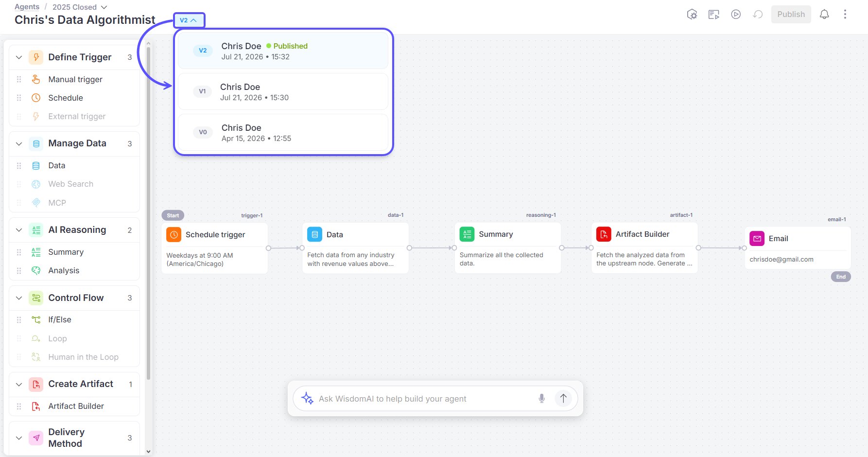The image size is (868, 457).
Task: Select the Schedule trigger node on canvas
Action: 215,248
